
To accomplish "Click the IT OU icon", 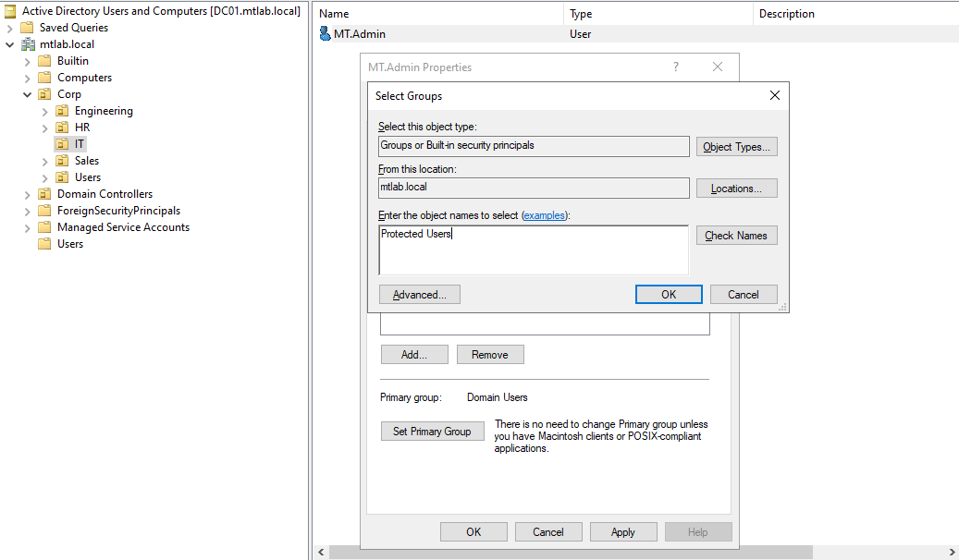I will [x=62, y=143].
